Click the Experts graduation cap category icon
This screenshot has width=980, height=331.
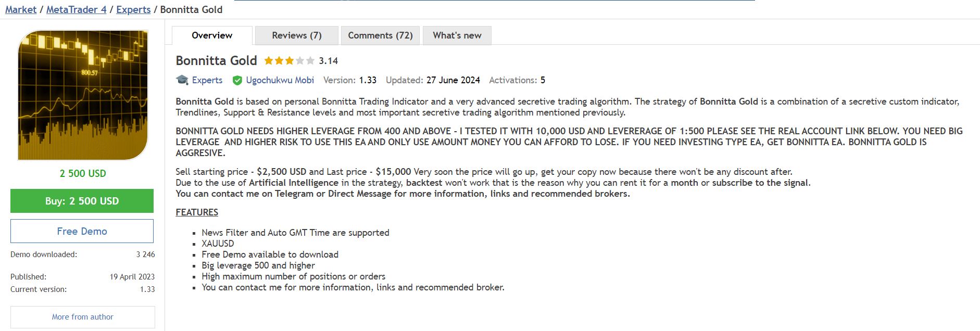pyautogui.click(x=182, y=80)
